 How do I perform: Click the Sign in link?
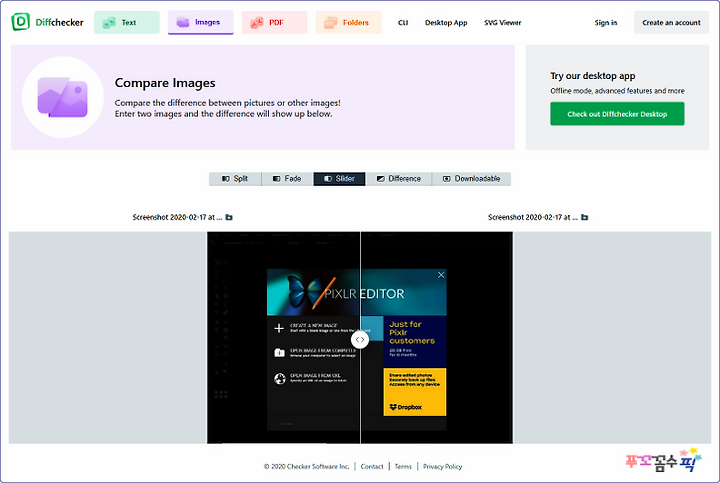tap(606, 22)
